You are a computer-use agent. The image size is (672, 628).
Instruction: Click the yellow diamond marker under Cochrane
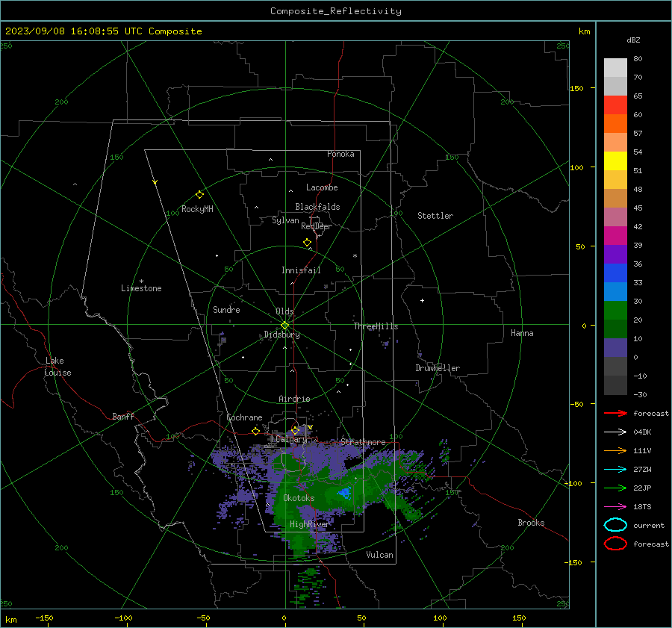tap(256, 431)
